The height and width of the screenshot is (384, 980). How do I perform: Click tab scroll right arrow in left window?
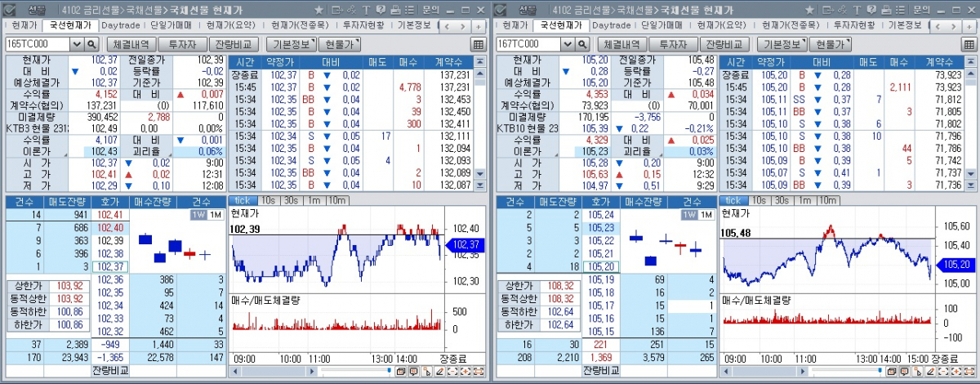coord(462,26)
